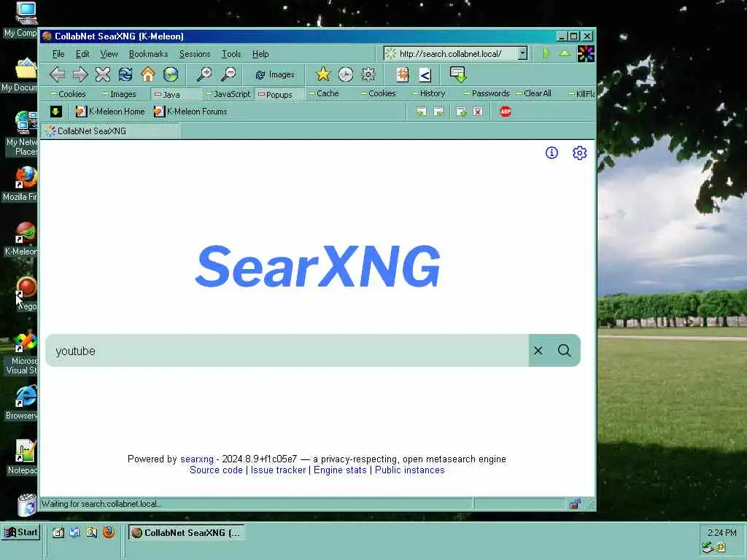
Task: Zoom out with magnifier minus
Action: [228, 74]
